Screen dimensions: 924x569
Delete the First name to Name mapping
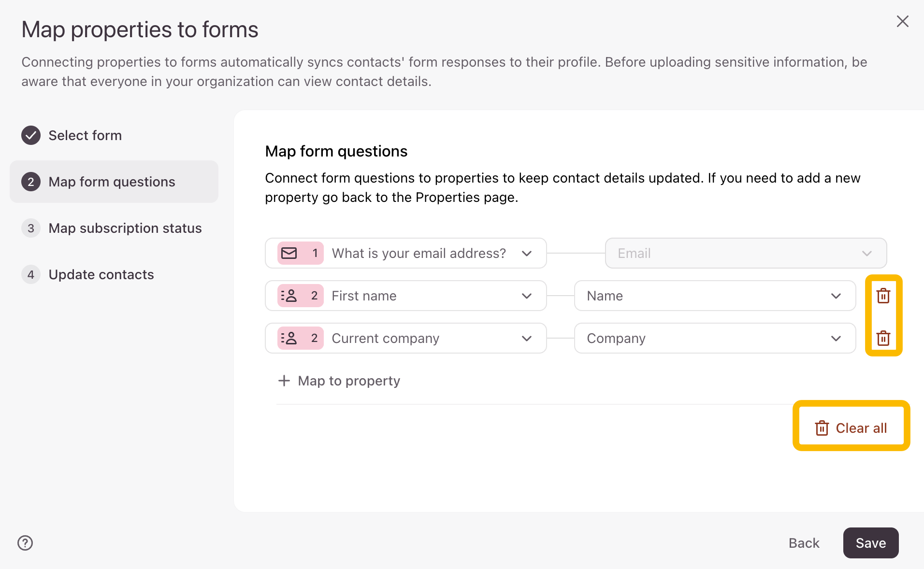(x=883, y=296)
